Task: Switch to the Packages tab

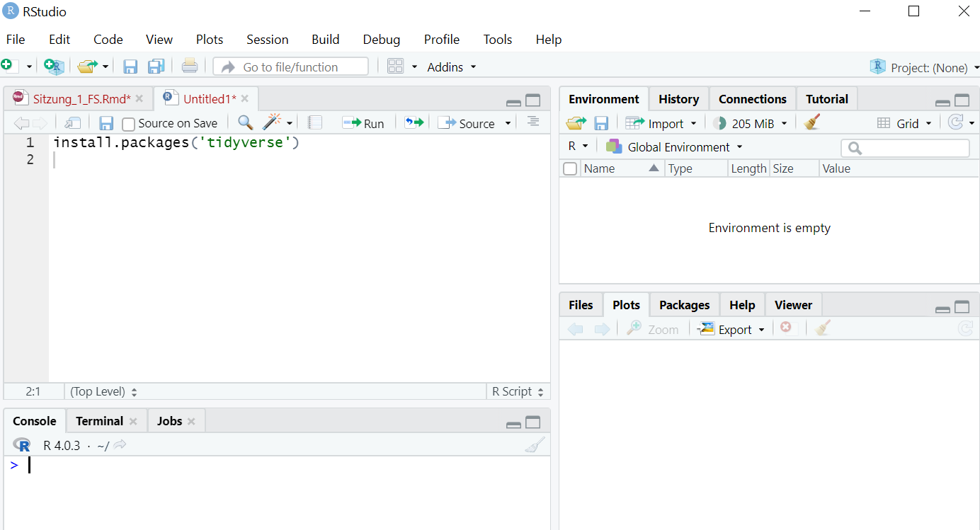Action: (684, 305)
